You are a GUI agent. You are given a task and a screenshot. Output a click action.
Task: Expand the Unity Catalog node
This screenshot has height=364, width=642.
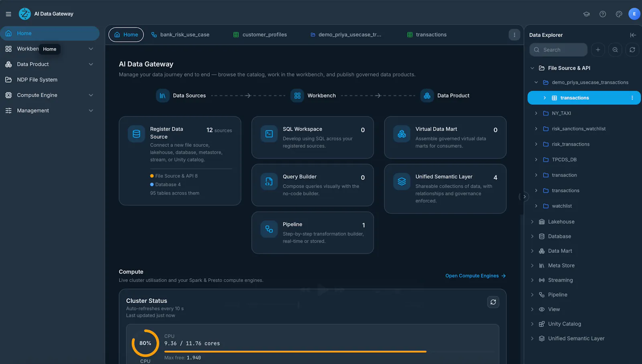click(x=532, y=324)
